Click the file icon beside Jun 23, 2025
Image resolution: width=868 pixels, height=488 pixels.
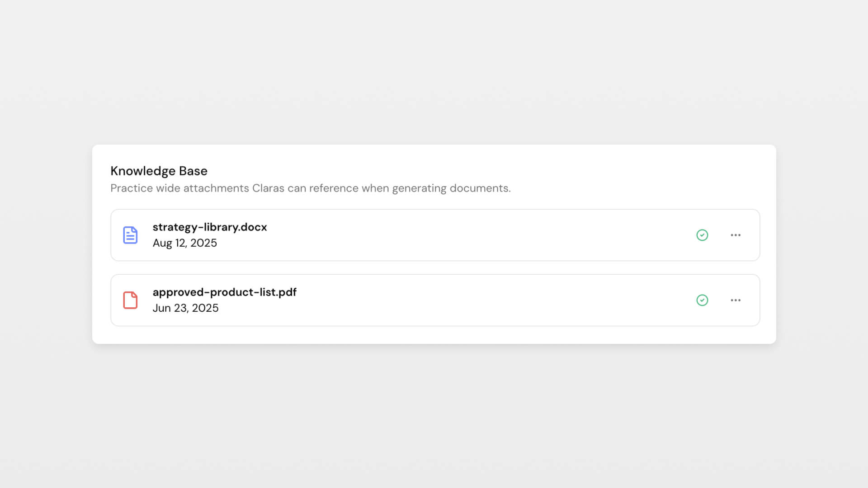click(x=131, y=300)
